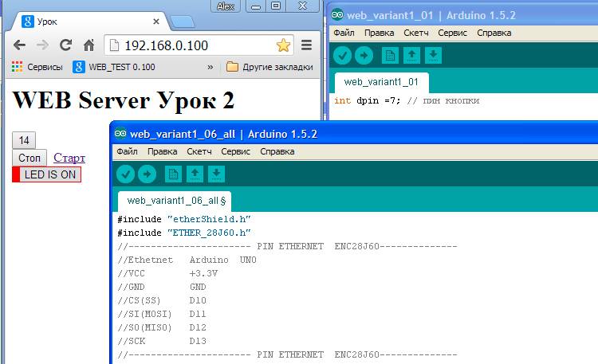
Task: Click the Alex profile button
Action: tap(226, 6)
